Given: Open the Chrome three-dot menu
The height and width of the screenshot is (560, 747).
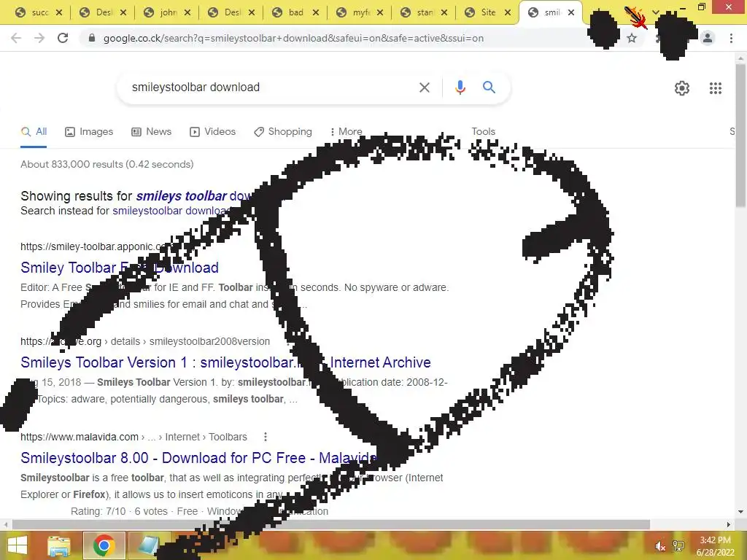Looking at the screenshot, I should [731, 38].
